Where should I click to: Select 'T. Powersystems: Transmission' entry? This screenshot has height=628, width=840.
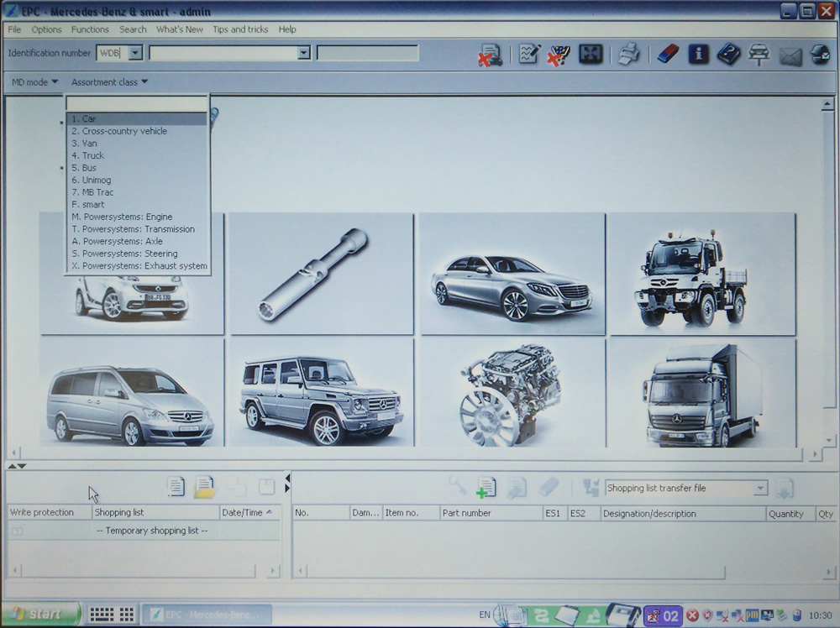click(x=137, y=229)
